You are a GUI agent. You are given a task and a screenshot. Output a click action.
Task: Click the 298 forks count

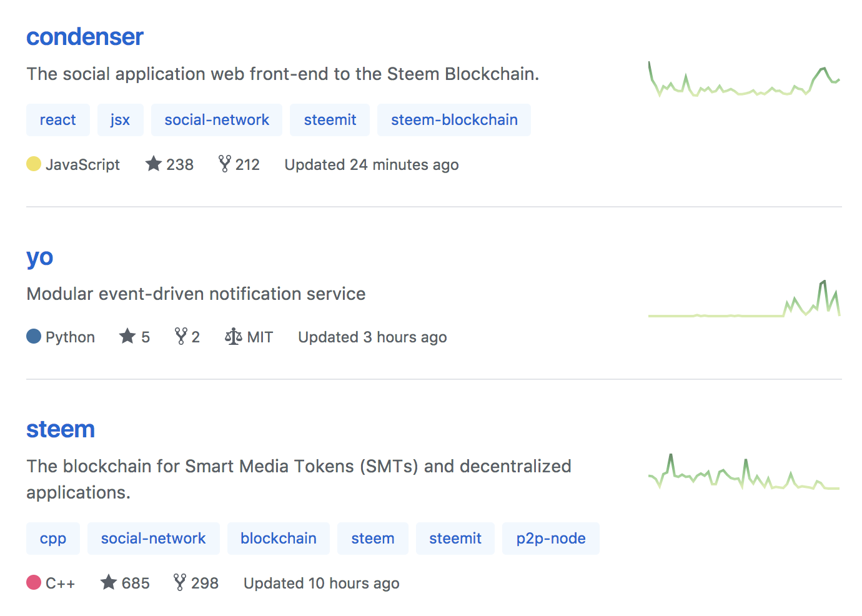click(205, 584)
